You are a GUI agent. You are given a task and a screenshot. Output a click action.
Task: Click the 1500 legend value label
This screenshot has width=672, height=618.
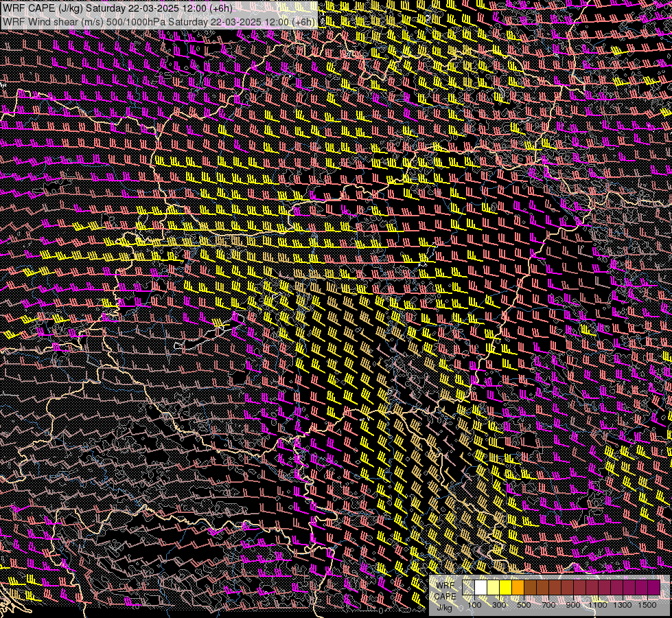click(x=647, y=605)
